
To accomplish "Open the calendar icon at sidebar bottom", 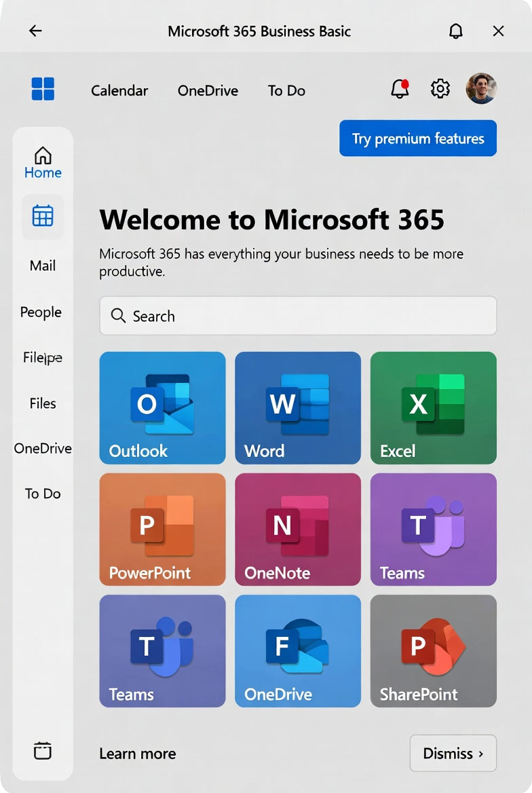I will pyautogui.click(x=43, y=750).
